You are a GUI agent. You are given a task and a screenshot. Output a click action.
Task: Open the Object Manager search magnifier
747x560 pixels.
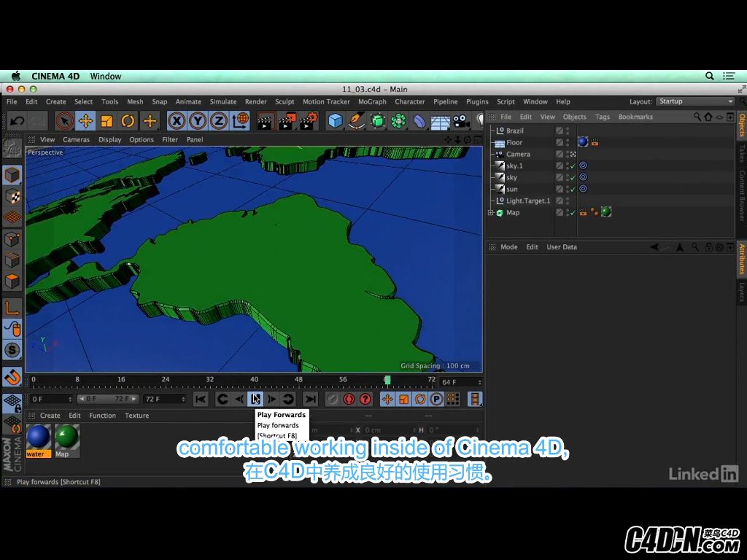[x=697, y=117]
